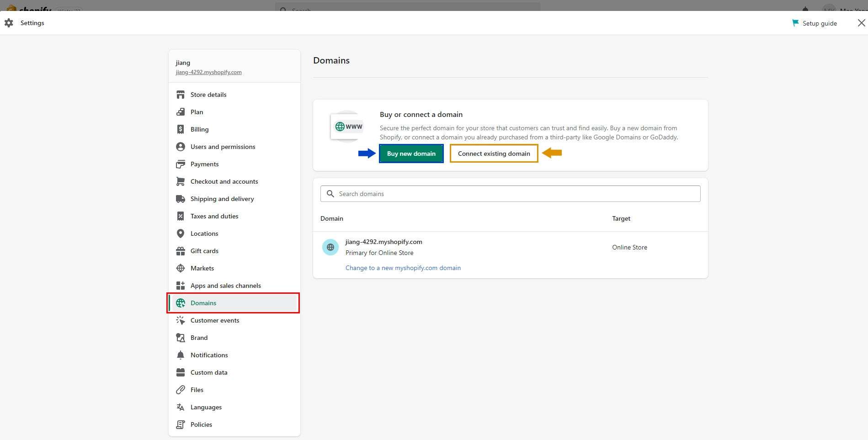868x440 pixels.
Task: Click the Gift cards present icon
Action: pyautogui.click(x=181, y=251)
